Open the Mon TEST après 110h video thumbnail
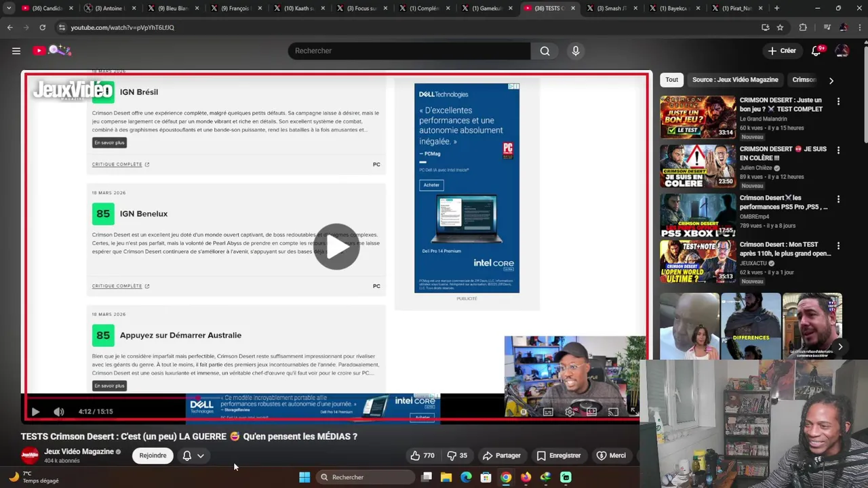Viewport: 868px width, 488px height. pyautogui.click(x=698, y=262)
